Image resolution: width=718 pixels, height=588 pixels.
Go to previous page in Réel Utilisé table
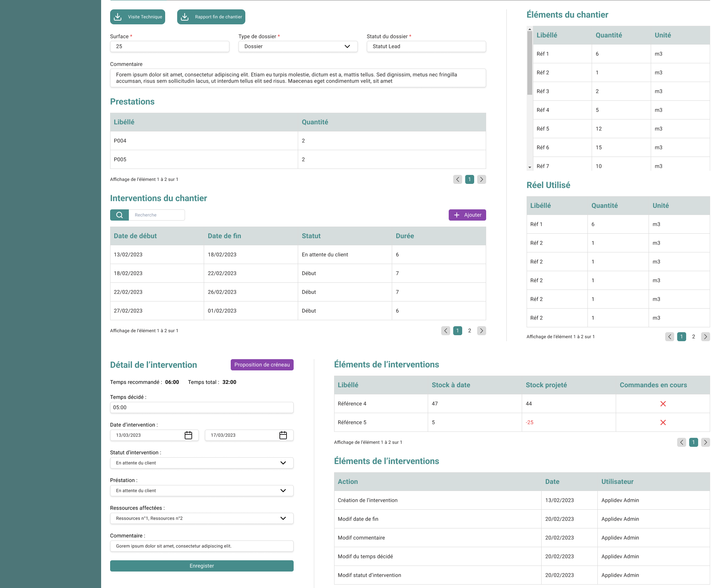(670, 337)
